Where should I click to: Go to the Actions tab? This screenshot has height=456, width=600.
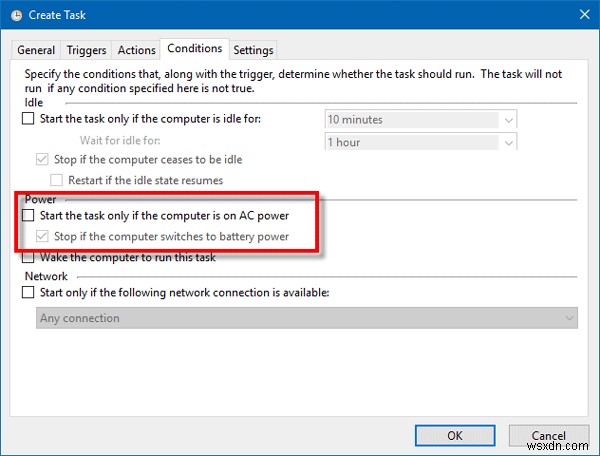tap(136, 50)
